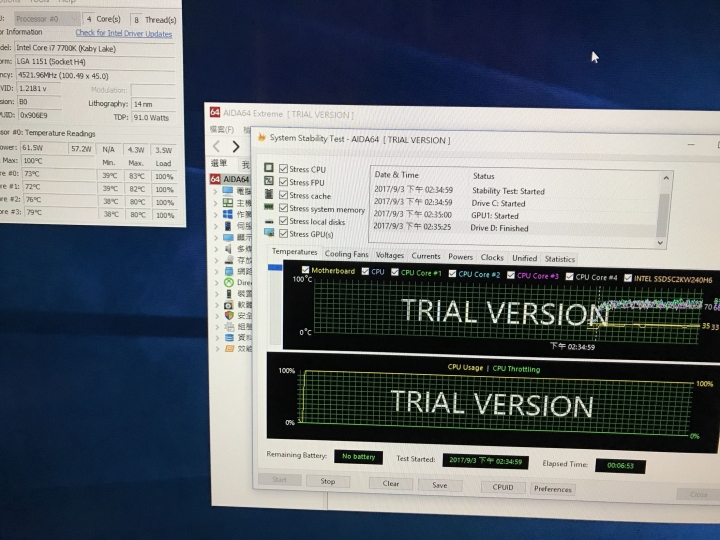Toggle the Motherboard temperature graph checkbox

305,270
